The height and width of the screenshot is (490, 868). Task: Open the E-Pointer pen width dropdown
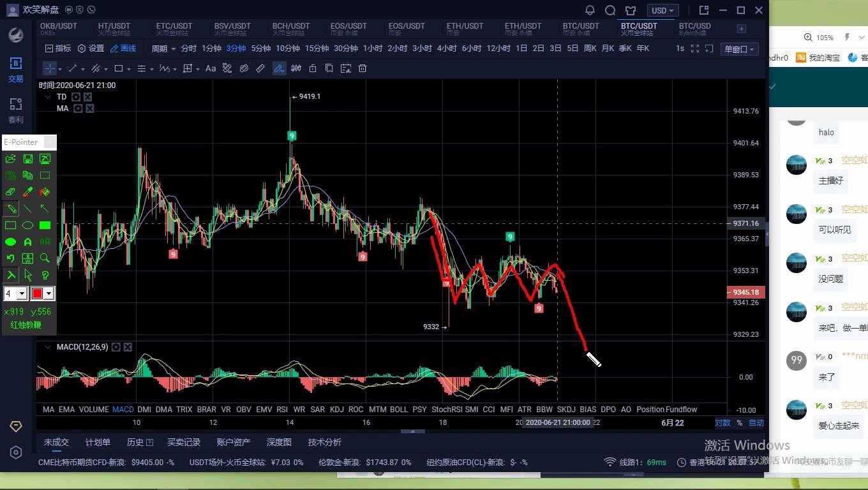tap(22, 293)
